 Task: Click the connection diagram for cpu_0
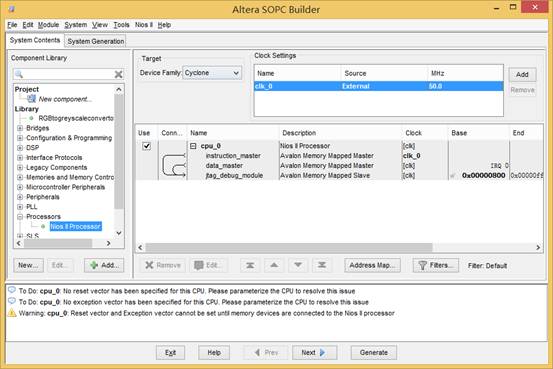coord(174,165)
